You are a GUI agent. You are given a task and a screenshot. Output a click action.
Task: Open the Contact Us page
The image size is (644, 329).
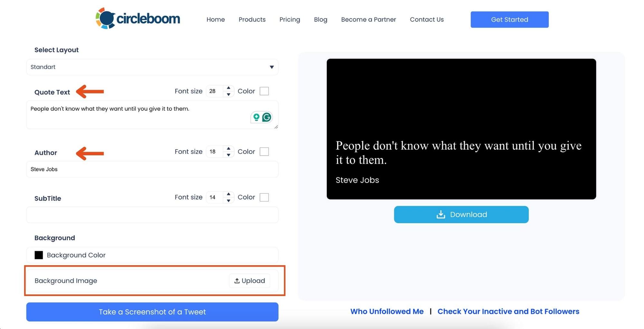pos(427,20)
